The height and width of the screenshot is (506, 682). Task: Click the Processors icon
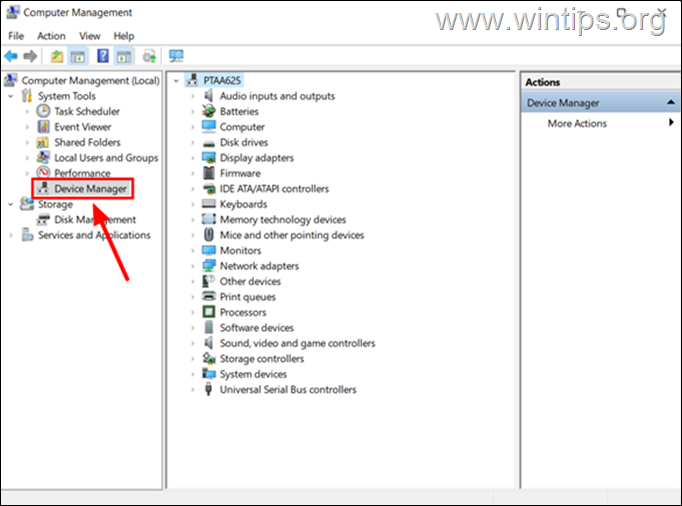point(209,312)
